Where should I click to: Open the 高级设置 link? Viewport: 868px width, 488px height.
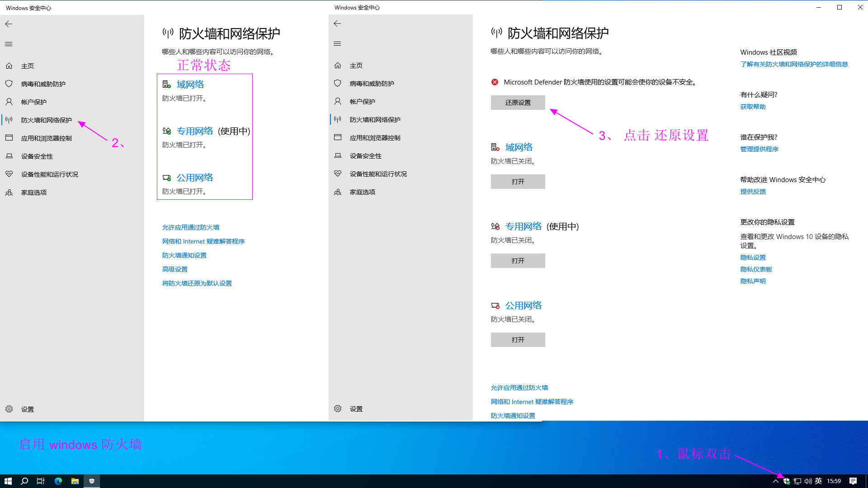(x=175, y=269)
